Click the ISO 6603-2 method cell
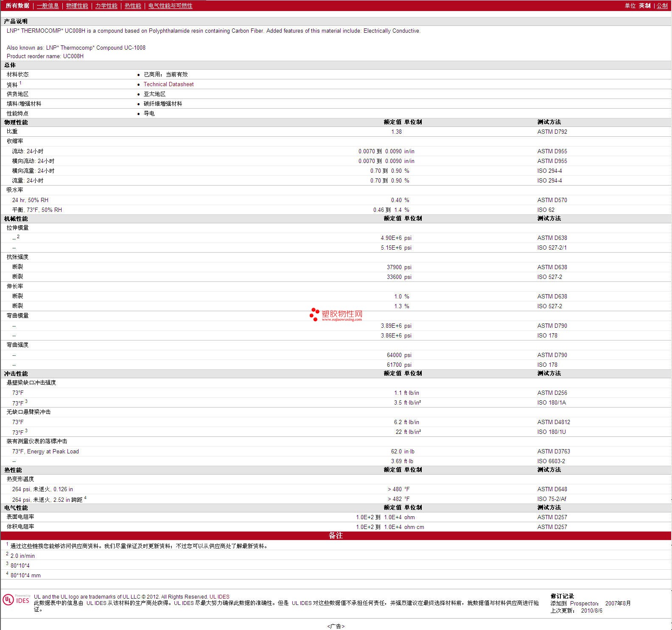This screenshot has width=672, height=630. click(551, 461)
